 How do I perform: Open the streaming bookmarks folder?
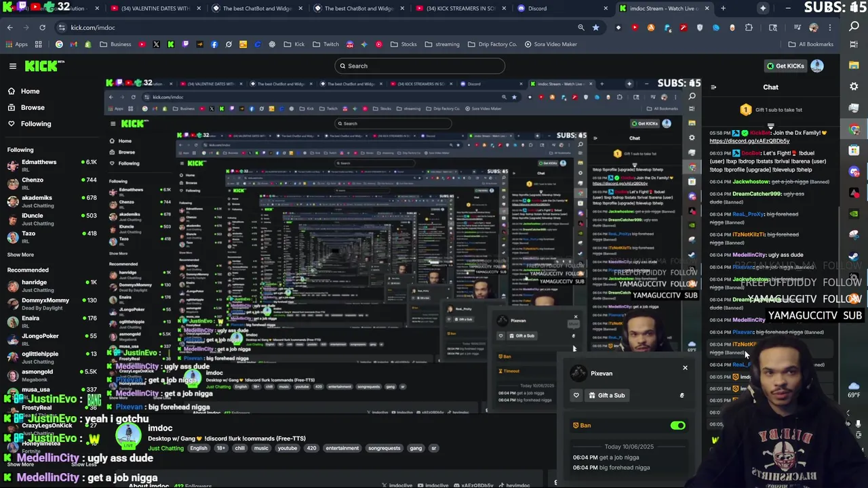(x=442, y=44)
